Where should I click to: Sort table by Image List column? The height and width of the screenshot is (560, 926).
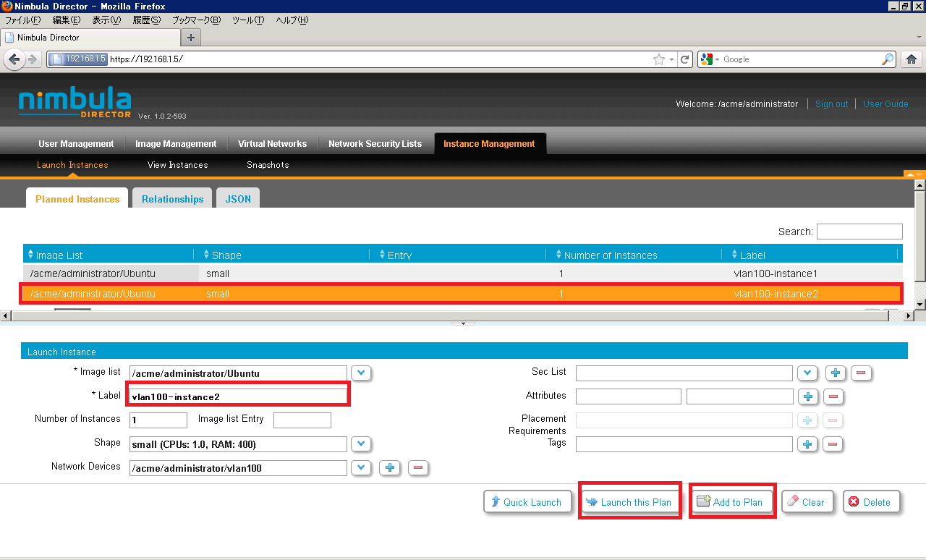point(59,255)
